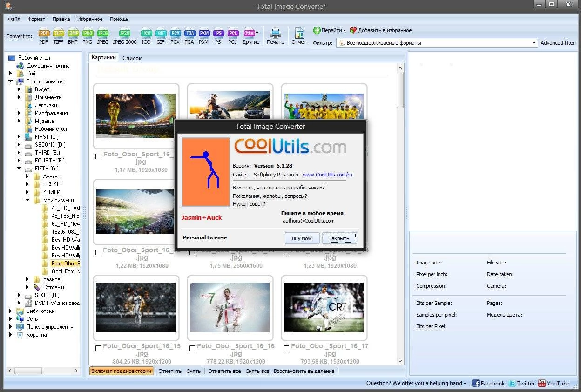This screenshot has height=392, width=581.
Task: Expand the Yuri folder node
Action: coord(10,74)
